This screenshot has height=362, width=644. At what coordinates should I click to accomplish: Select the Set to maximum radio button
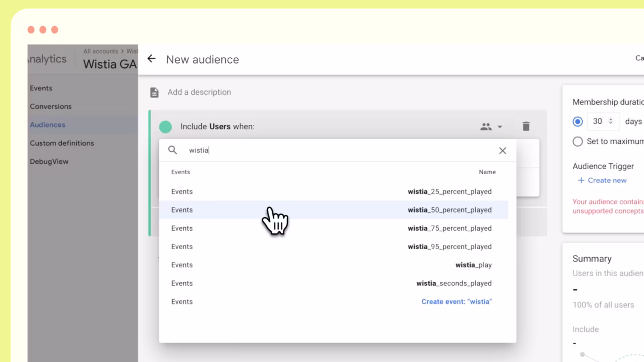point(578,141)
